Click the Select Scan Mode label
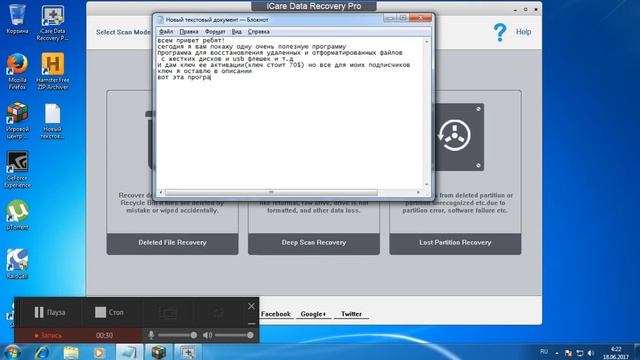This screenshot has width=640, height=360. point(123,32)
